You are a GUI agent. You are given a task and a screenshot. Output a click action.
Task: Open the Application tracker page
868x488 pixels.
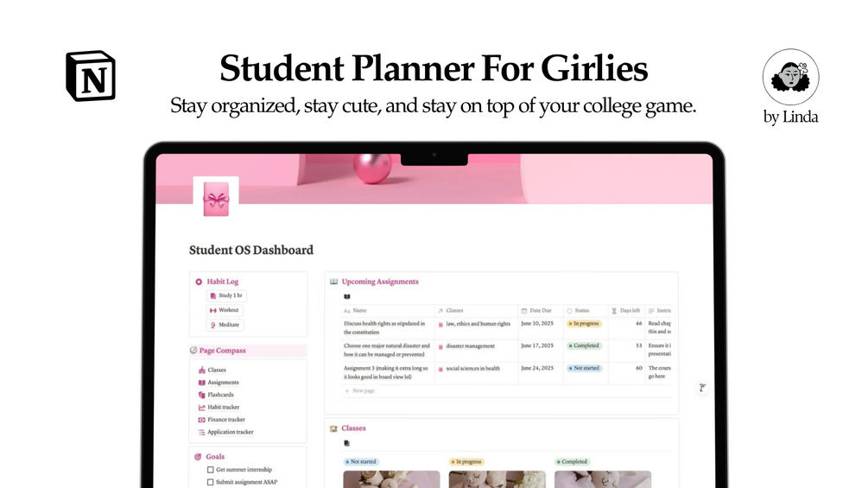[230, 432]
